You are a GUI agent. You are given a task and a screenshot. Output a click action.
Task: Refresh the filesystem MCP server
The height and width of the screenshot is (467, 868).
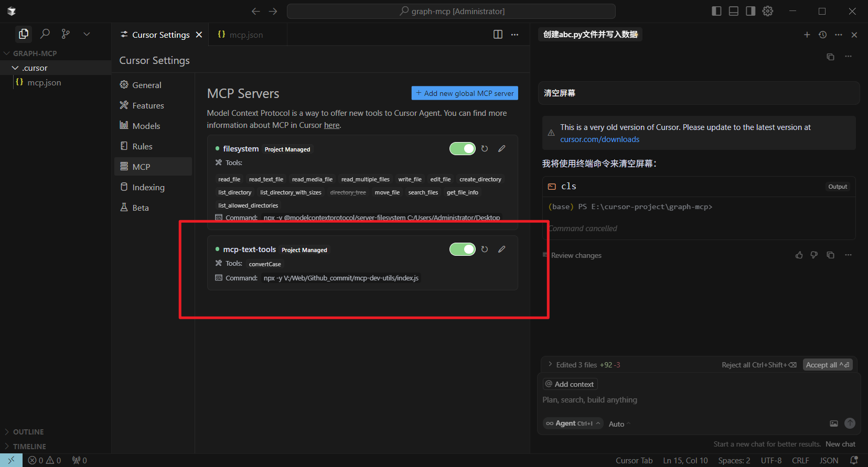pyautogui.click(x=485, y=149)
